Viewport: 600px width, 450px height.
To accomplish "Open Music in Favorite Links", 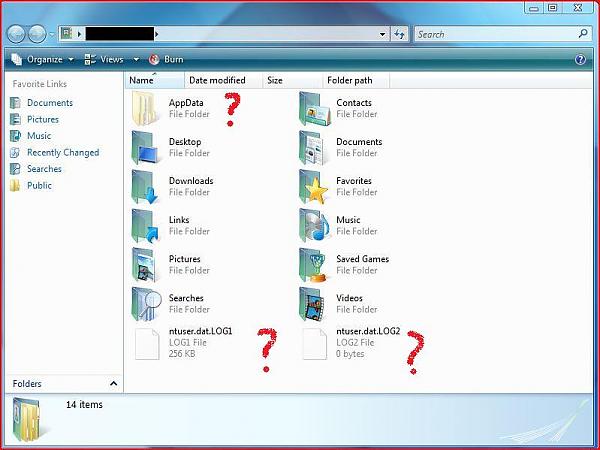I will point(39,136).
